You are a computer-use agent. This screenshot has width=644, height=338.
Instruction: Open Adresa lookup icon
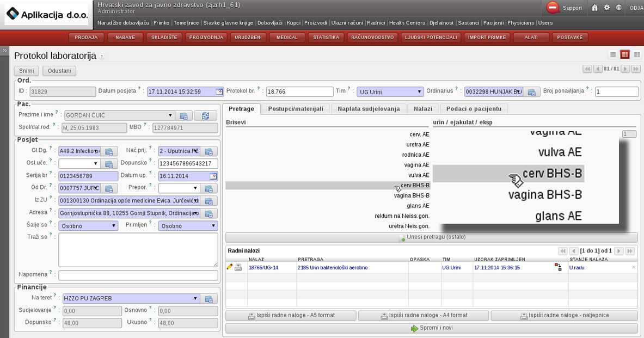[x=208, y=213]
